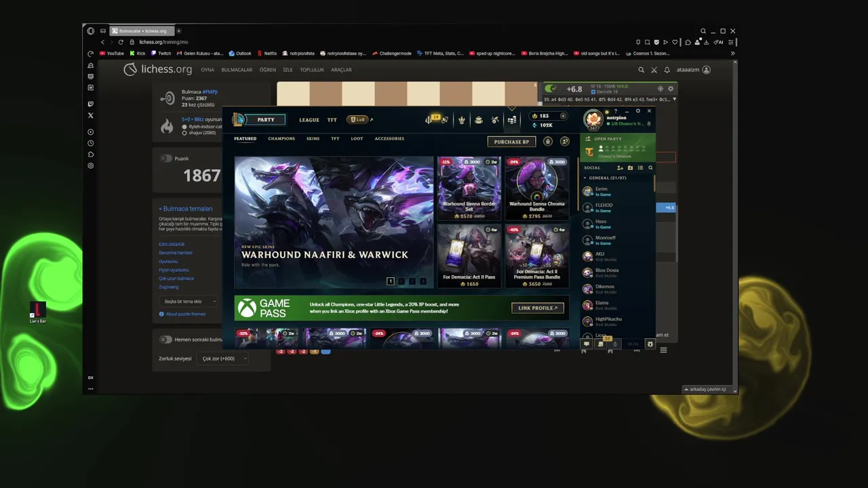Image resolution: width=868 pixels, height=488 pixels.
Task: Open the missions icon at client bottom bar
Action: (x=600, y=344)
